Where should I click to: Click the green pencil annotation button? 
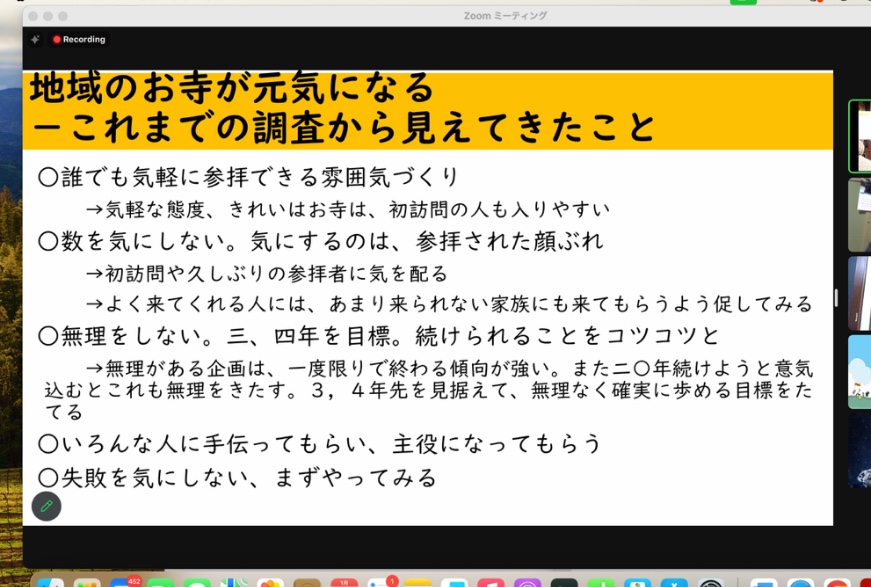tap(46, 506)
